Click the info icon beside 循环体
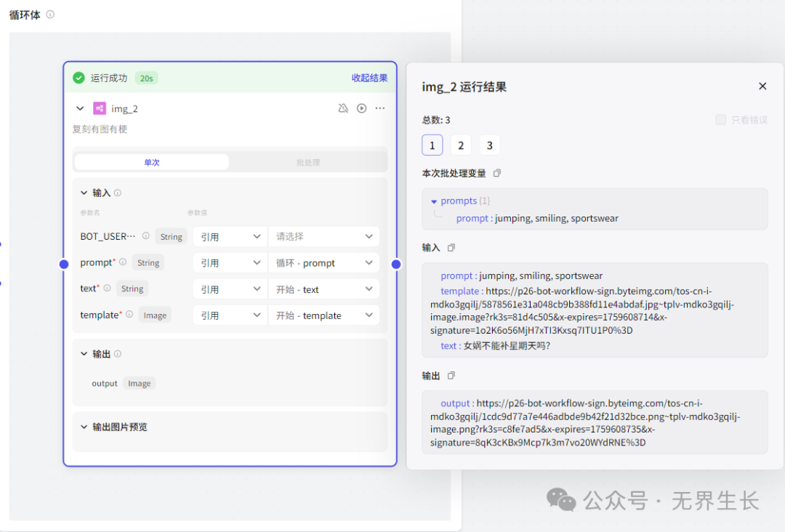Viewport: 785px width, 532px height. click(50, 15)
